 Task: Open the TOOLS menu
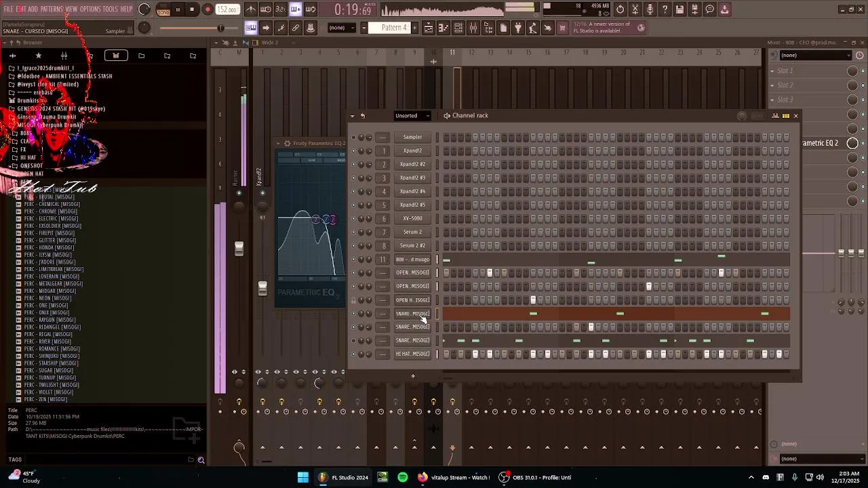tap(110, 9)
